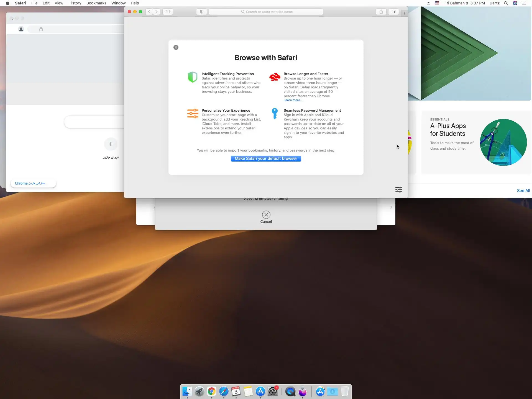Open the Bookmarks menu
532x399 pixels.
[x=96, y=3]
